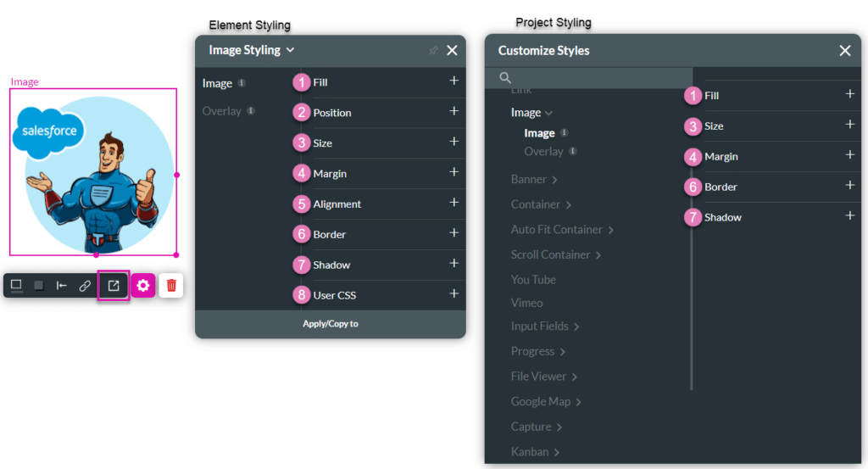The image size is (868, 469).
Task: Click the border outline icon in image toolbar
Action: click(x=16, y=286)
